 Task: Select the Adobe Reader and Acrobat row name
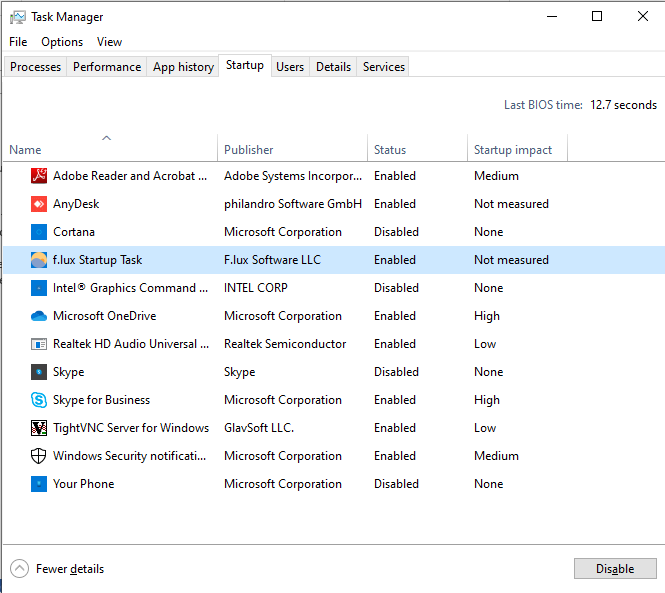[x=130, y=176]
